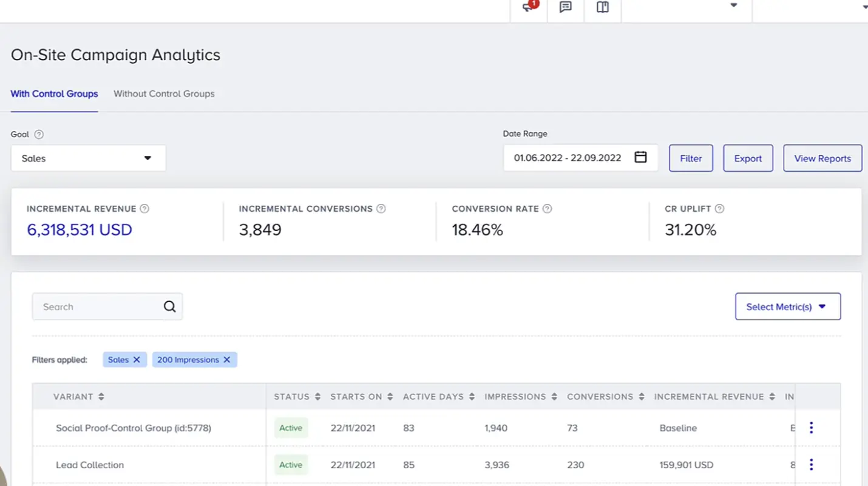
Task: Open the help tooltip beside Conversion Rate
Action: pyautogui.click(x=548, y=208)
